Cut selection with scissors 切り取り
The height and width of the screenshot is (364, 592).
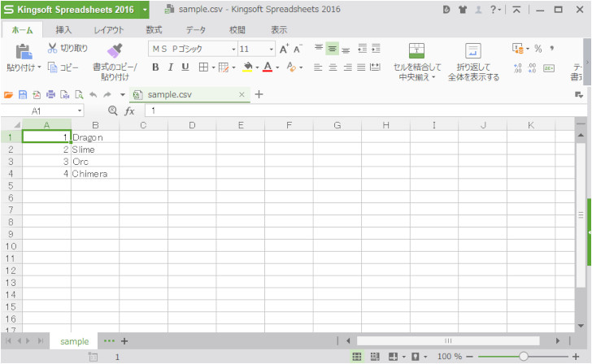click(67, 48)
